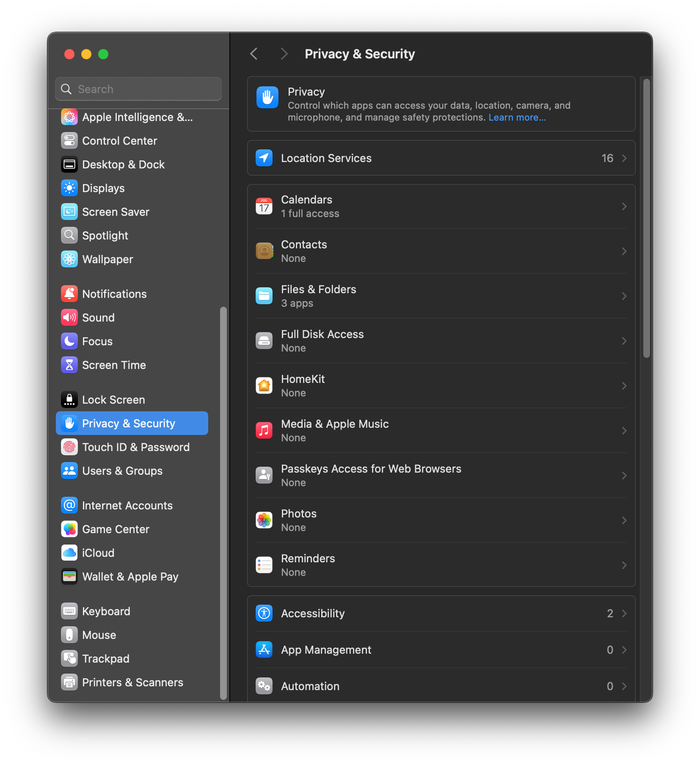Viewport: 700px width, 765px height.
Task: Click the Photos pinwheel icon
Action: [x=264, y=520]
